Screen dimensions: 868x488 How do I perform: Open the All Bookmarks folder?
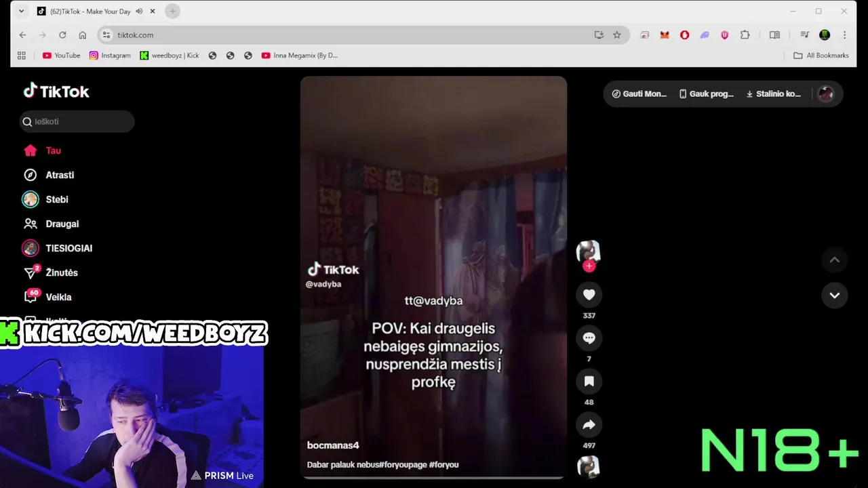coord(821,56)
